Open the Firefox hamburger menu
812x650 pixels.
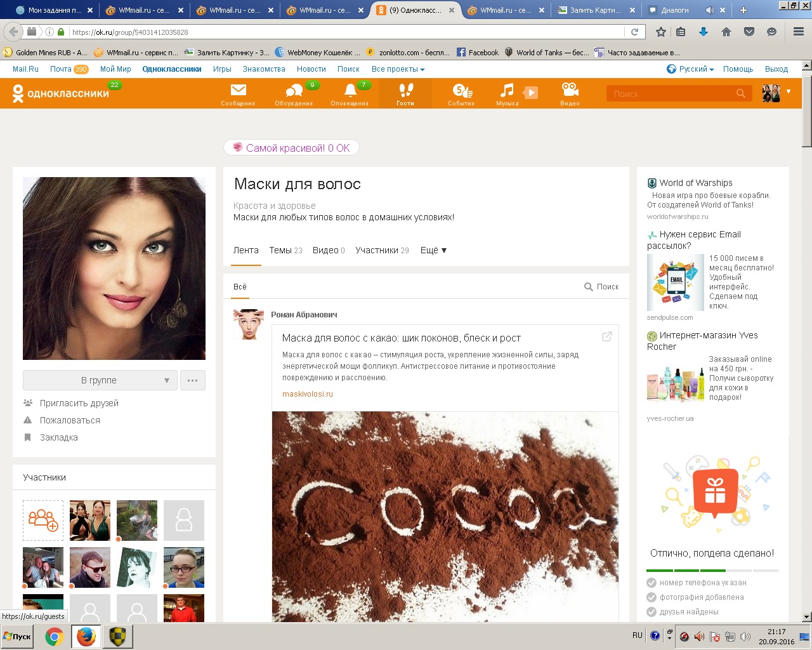(x=799, y=32)
